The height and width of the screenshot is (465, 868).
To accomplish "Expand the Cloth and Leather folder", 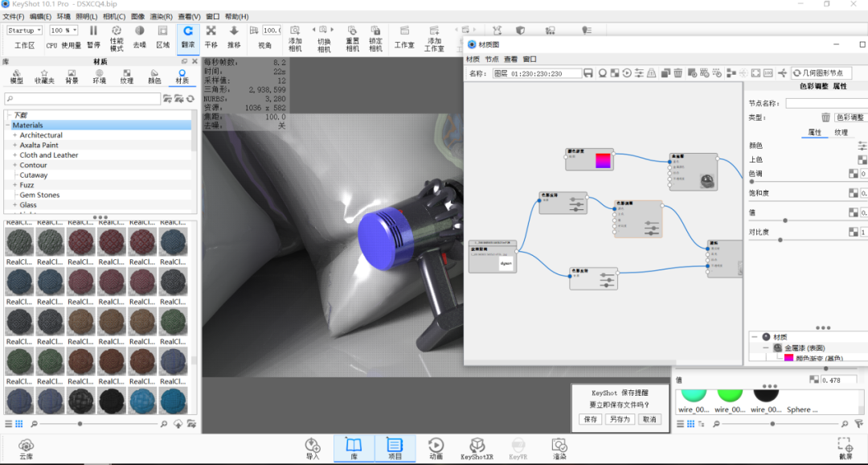I will click(15, 155).
